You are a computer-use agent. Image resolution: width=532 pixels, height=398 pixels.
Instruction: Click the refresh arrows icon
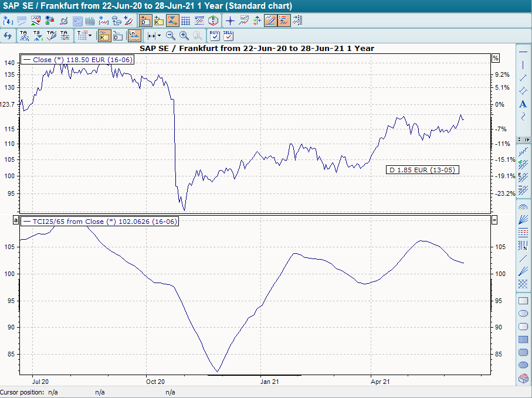point(8,36)
